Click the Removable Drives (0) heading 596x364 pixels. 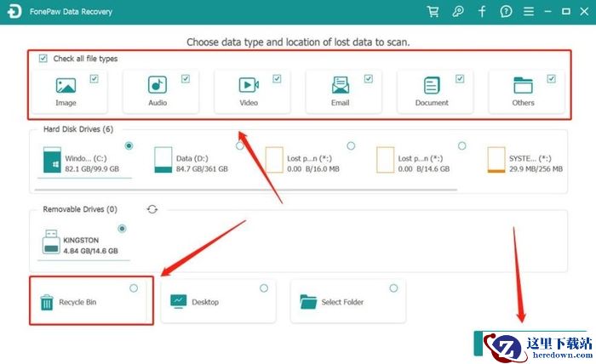80,209
